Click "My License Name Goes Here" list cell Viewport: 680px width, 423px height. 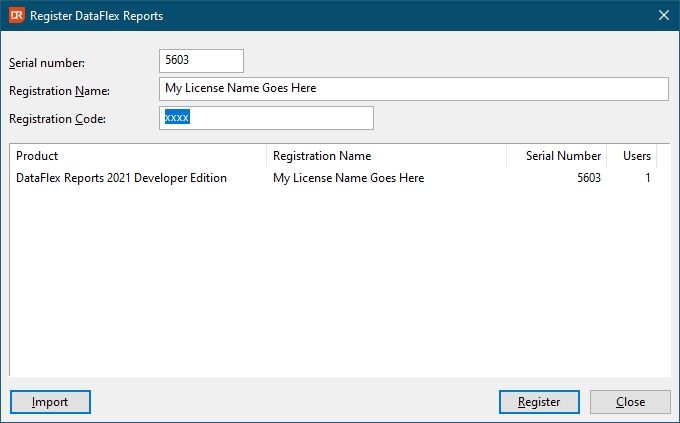(x=349, y=178)
